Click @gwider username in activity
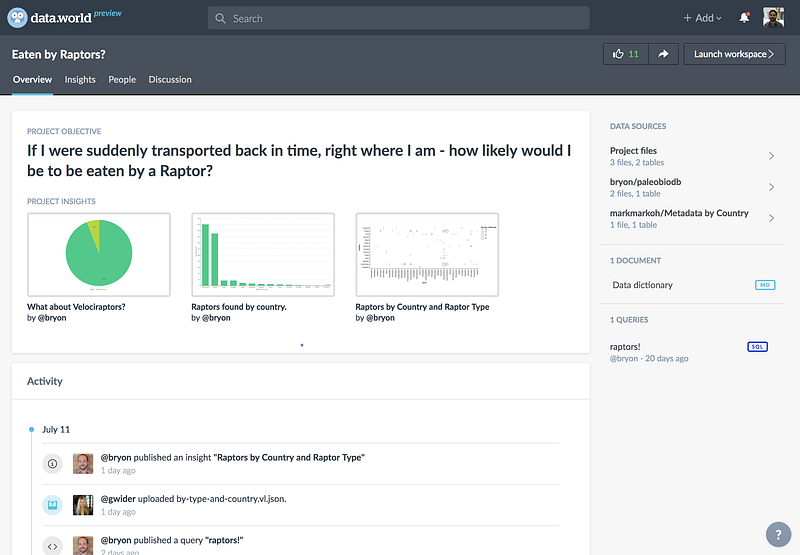800x555 pixels. pos(118,499)
